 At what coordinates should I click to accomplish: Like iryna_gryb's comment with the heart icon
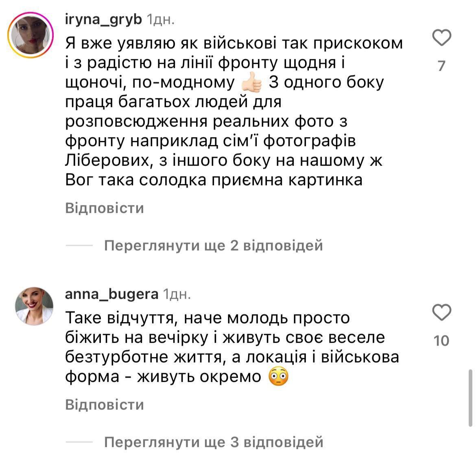click(442, 37)
